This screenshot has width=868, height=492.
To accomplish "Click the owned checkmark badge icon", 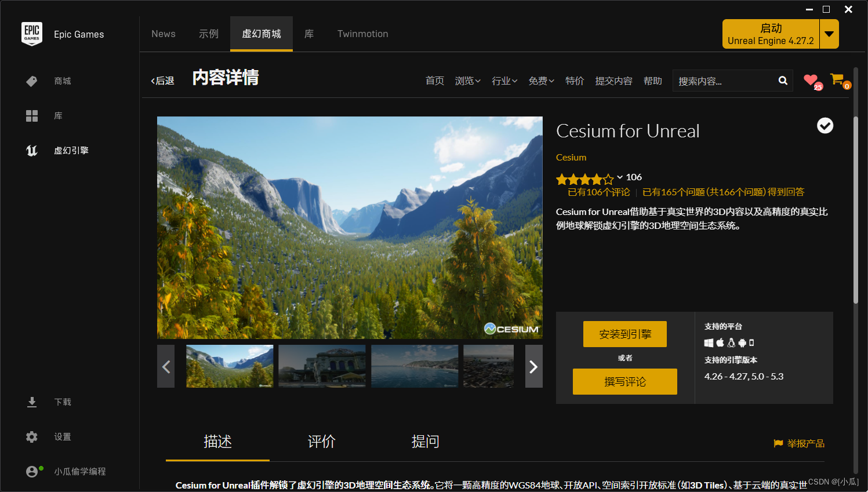I will [825, 126].
